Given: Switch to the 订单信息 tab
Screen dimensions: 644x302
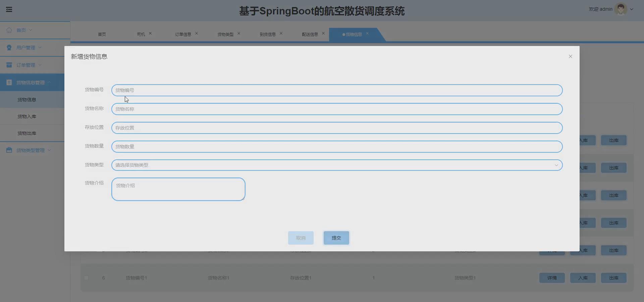Looking at the screenshot, I should (183, 35).
